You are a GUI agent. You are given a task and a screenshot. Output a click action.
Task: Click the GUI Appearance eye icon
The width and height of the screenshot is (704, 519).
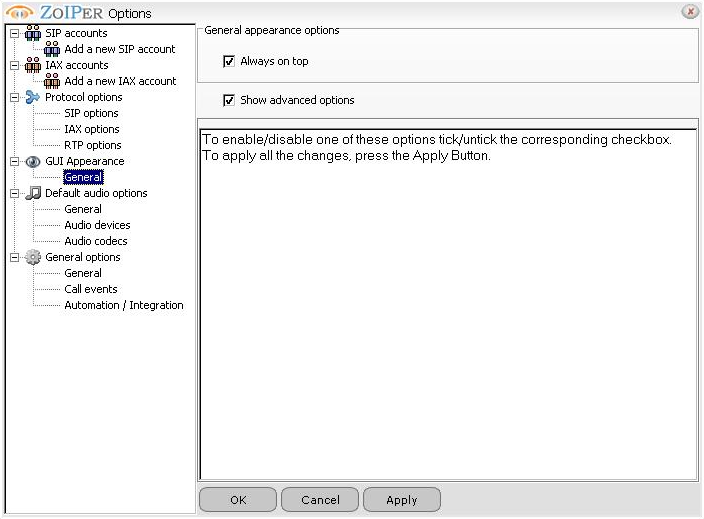tap(33, 161)
